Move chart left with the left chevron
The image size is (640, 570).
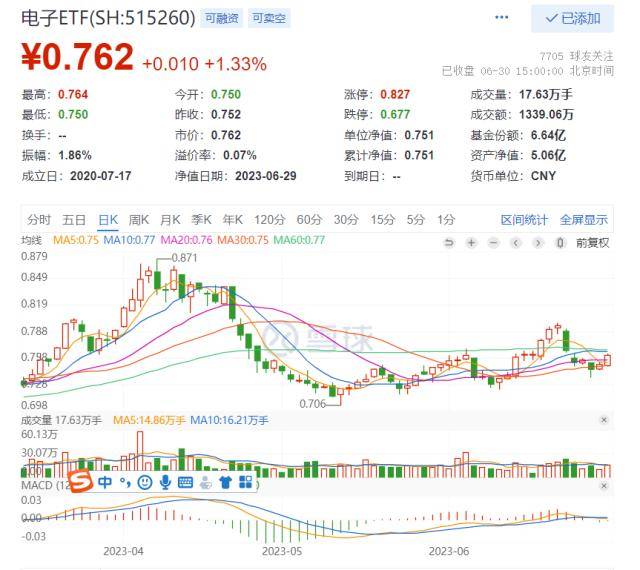coord(516,243)
